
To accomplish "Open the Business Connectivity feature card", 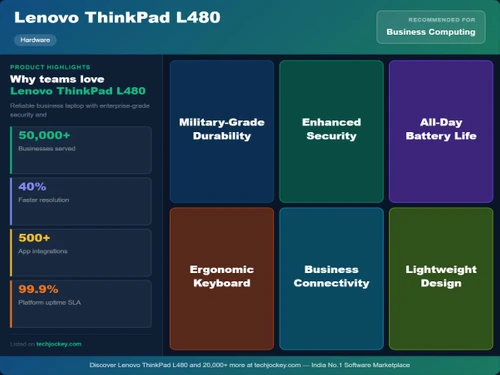I will click(x=331, y=279).
